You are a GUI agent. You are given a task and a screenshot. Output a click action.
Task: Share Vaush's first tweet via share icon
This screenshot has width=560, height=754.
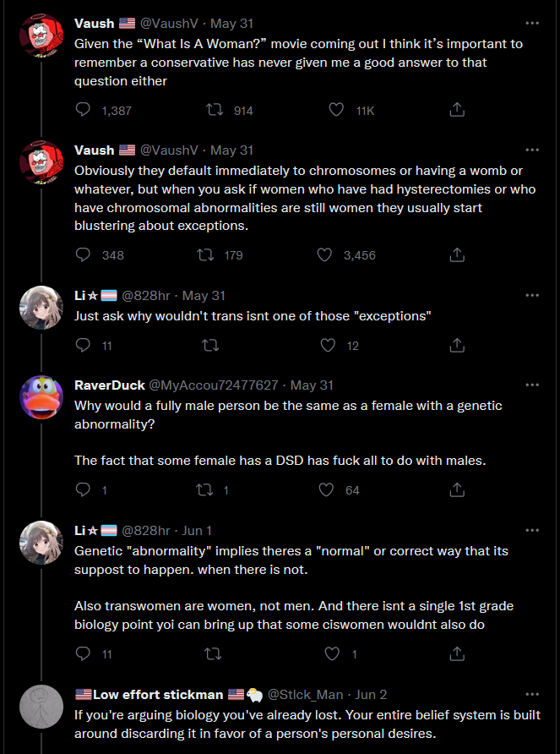(x=457, y=110)
